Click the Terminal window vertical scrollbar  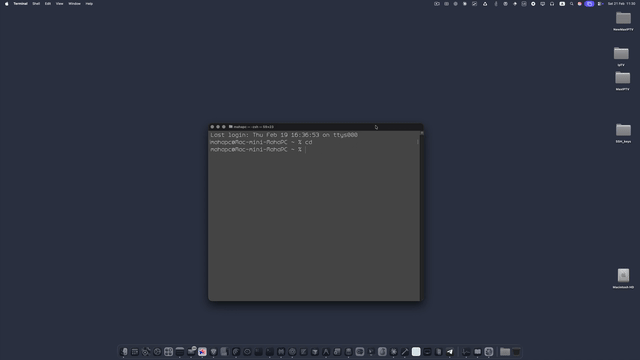(x=422, y=216)
